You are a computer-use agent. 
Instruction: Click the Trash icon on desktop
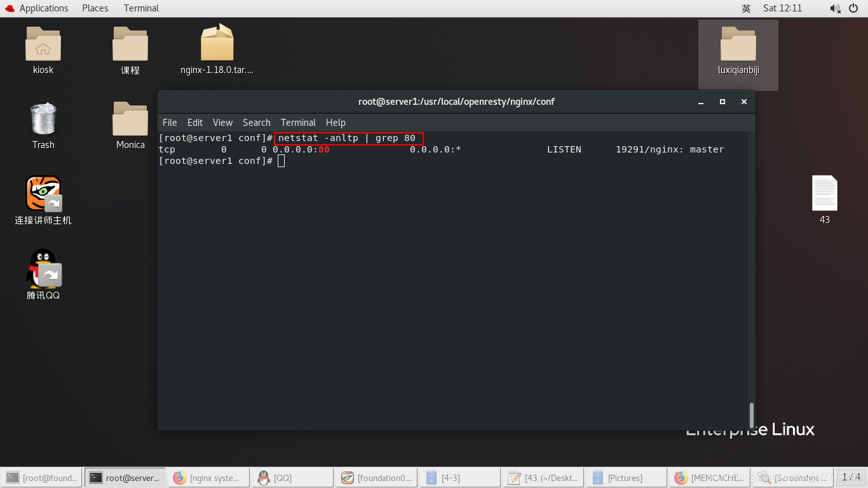click(43, 119)
